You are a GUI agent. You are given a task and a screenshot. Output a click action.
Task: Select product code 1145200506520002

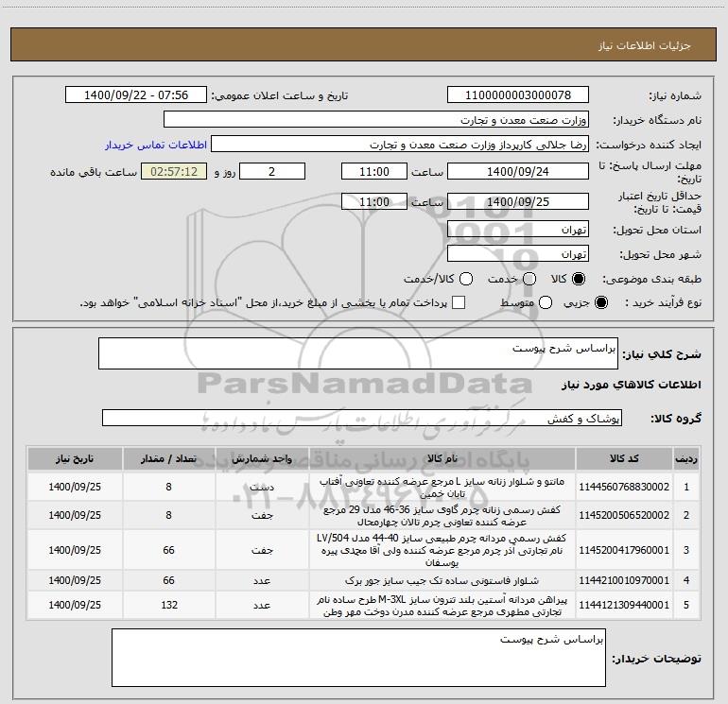pos(624,515)
